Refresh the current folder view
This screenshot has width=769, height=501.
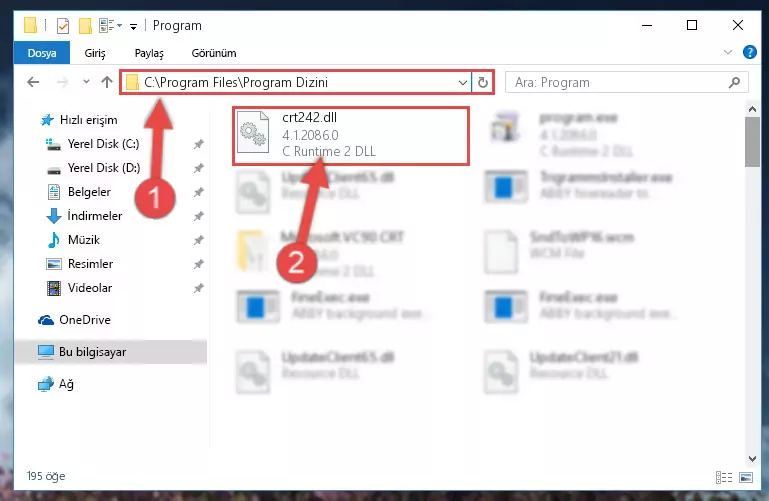click(483, 82)
